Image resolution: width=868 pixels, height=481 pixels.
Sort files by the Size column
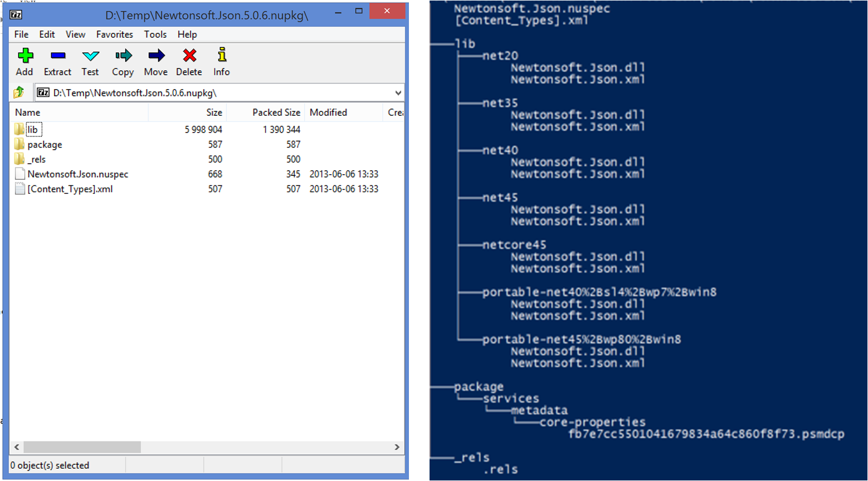tap(214, 112)
